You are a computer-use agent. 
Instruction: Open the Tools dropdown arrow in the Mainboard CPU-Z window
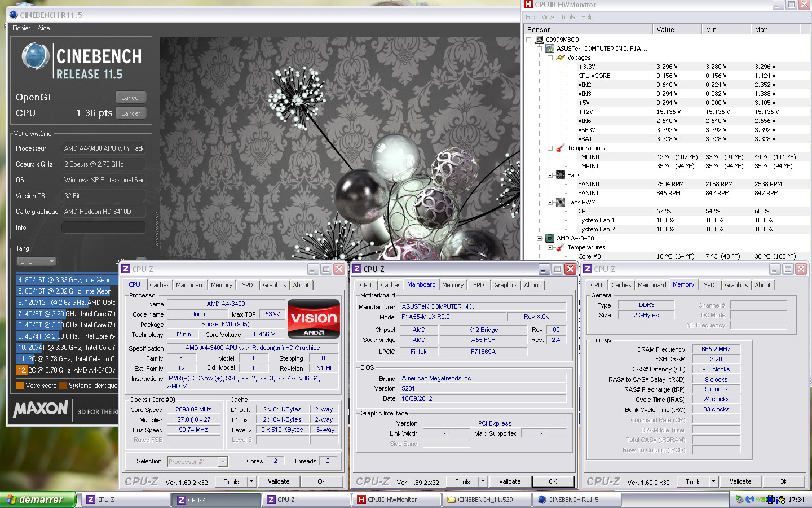point(483,481)
